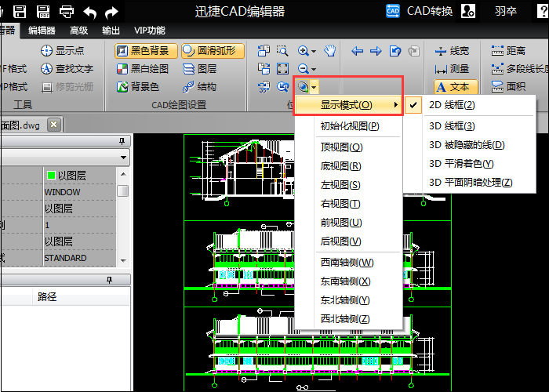Click the redo arrow icon
Viewport: 549px width, 392px height.
click(113, 11)
